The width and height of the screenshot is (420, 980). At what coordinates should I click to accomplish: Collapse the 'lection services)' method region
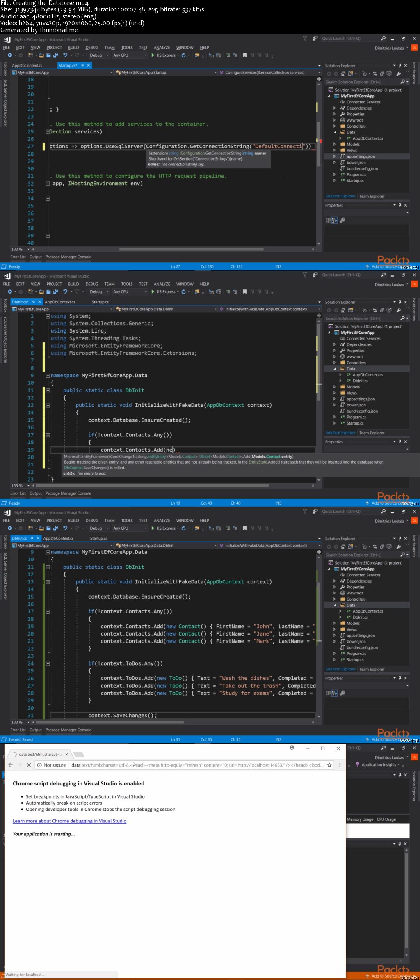point(48,132)
